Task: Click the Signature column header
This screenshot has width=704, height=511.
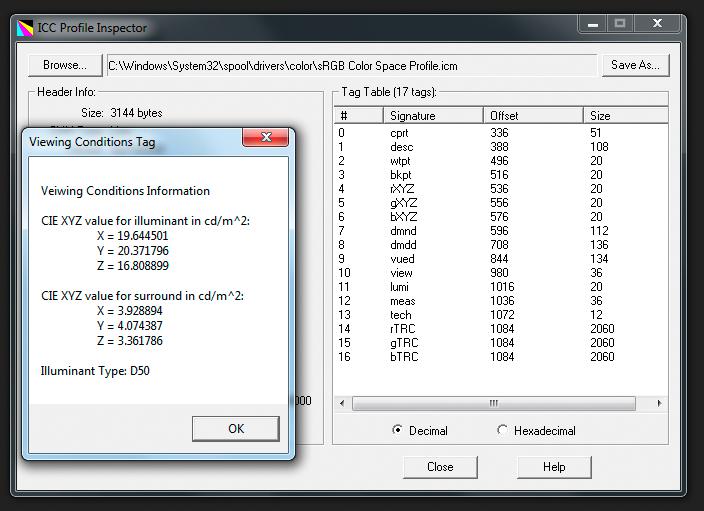Action: (433, 116)
